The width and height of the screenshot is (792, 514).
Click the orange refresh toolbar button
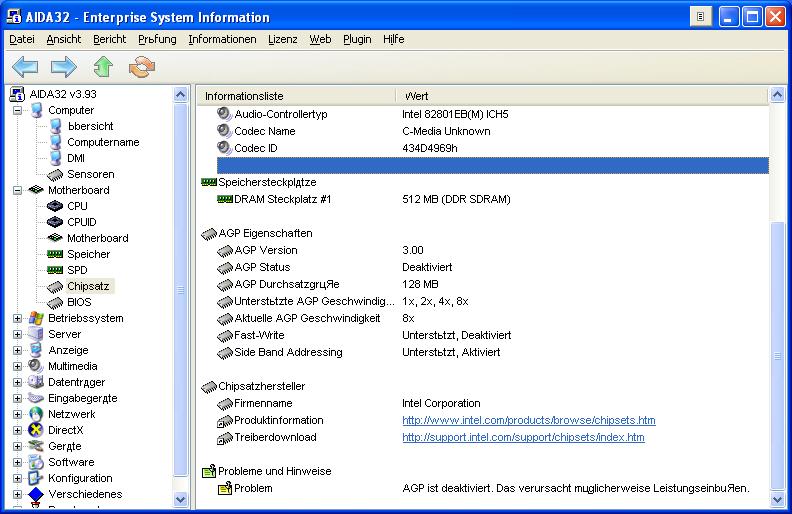[x=142, y=67]
